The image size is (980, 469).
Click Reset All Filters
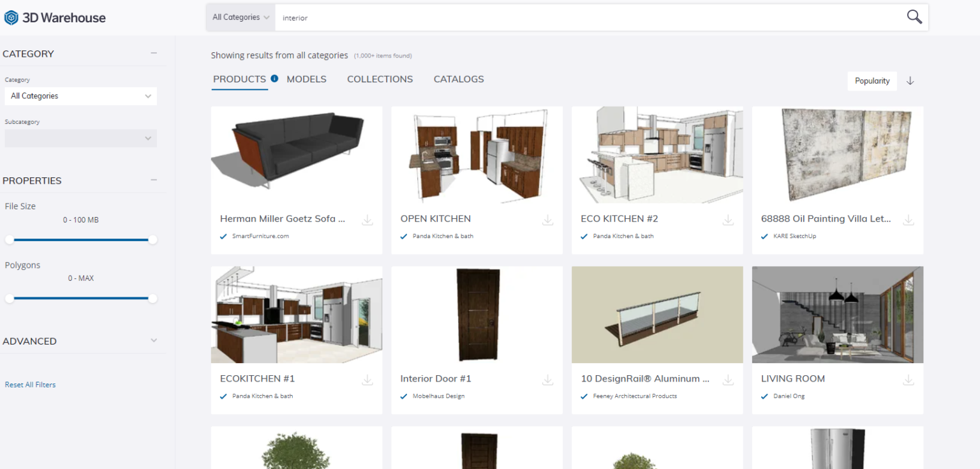click(x=30, y=384)
